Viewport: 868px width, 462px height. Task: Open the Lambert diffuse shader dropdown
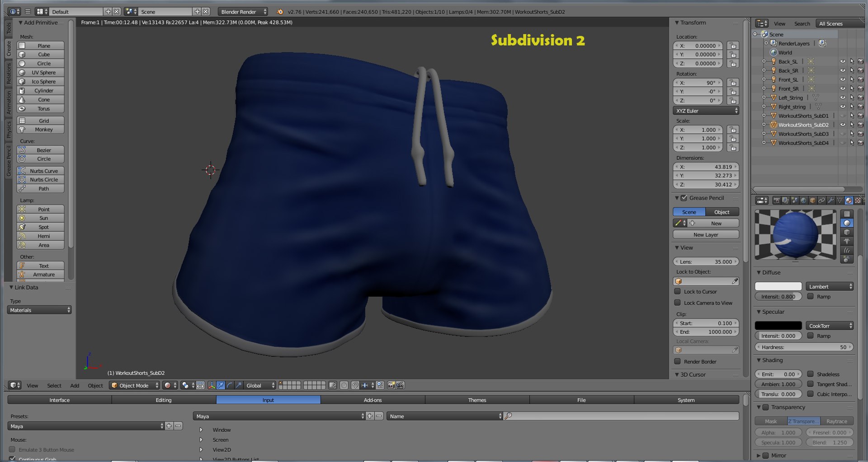830,286
